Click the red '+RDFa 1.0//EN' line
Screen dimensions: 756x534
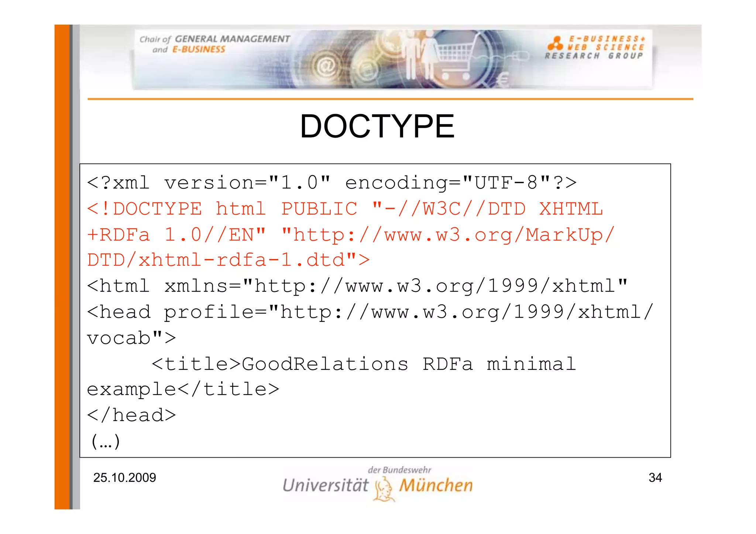point(351,235)
